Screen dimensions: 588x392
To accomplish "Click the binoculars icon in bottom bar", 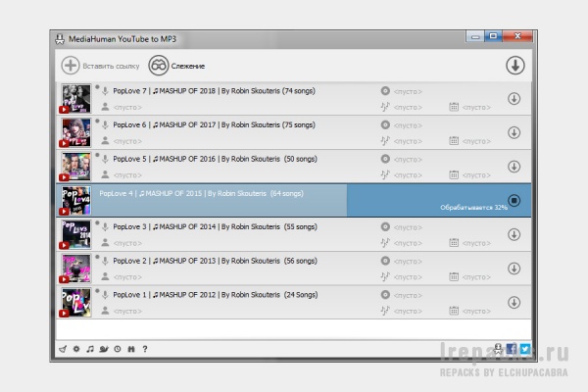I will pos(131,349).
